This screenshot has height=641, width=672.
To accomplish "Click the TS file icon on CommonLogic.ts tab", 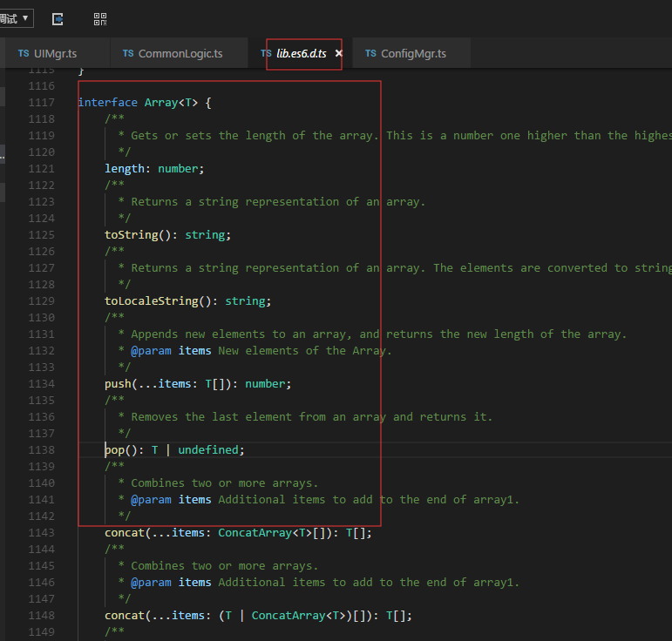I will [128, 54].
